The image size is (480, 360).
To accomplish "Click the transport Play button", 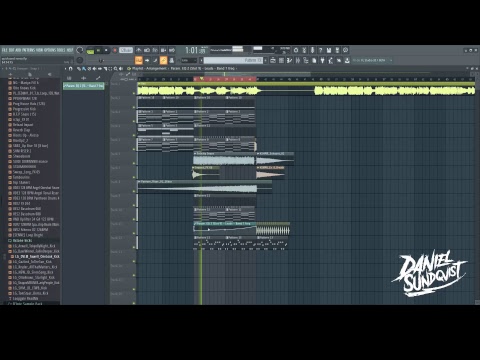I will click(x=98, y=51).
